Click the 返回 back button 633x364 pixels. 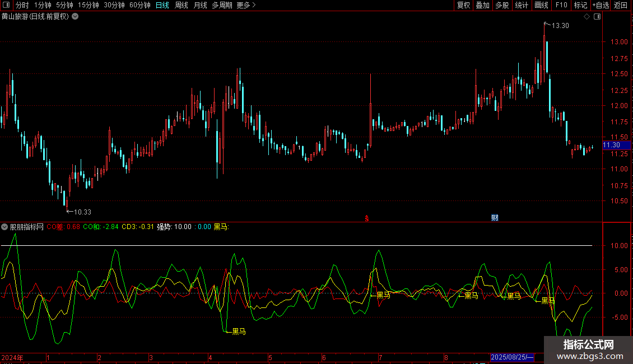click(x=621, y=5)
